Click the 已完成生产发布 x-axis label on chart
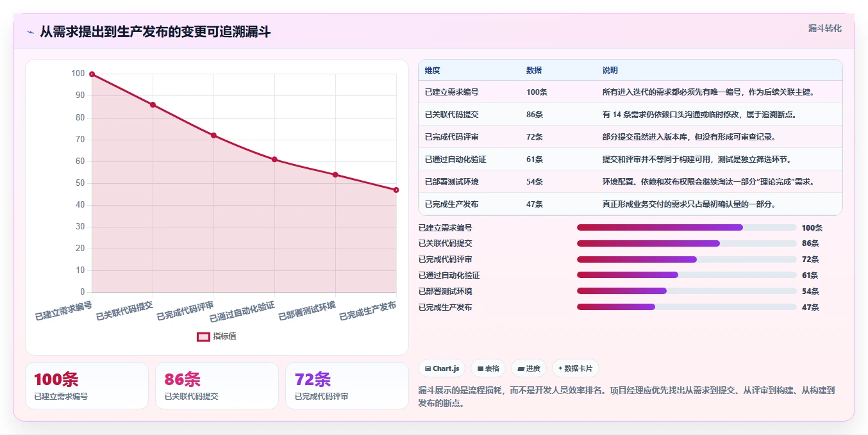868x435 pixels. coord(367,311)
